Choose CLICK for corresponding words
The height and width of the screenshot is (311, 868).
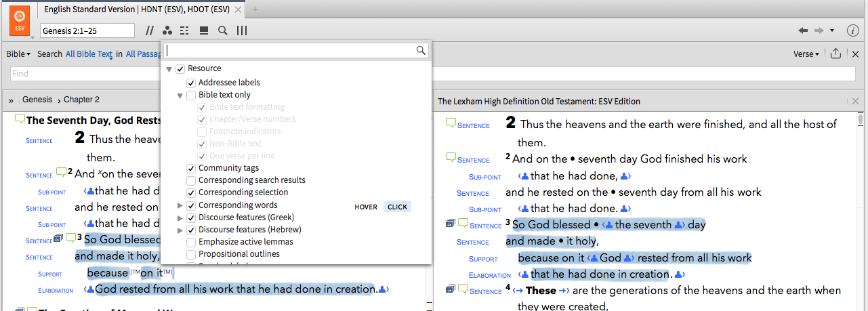point(398,207)
